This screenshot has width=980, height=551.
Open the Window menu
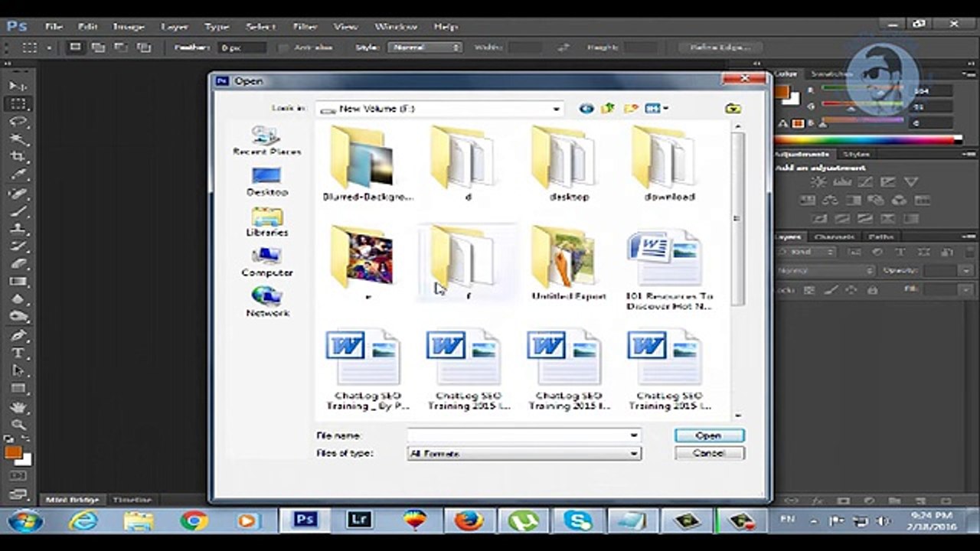pyautogui.click(x=396, y=26)
